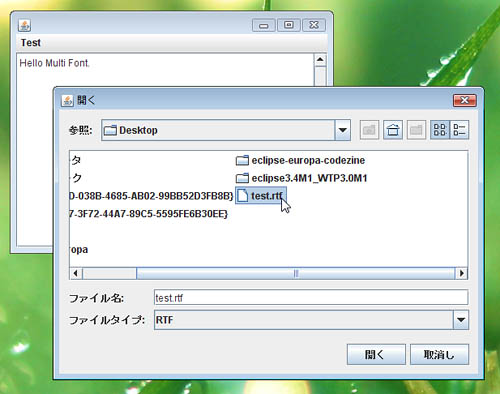This screenshot has height=394, width=500.
Task: Click the 開く (Open) button
Action: [x=376, y=354]
